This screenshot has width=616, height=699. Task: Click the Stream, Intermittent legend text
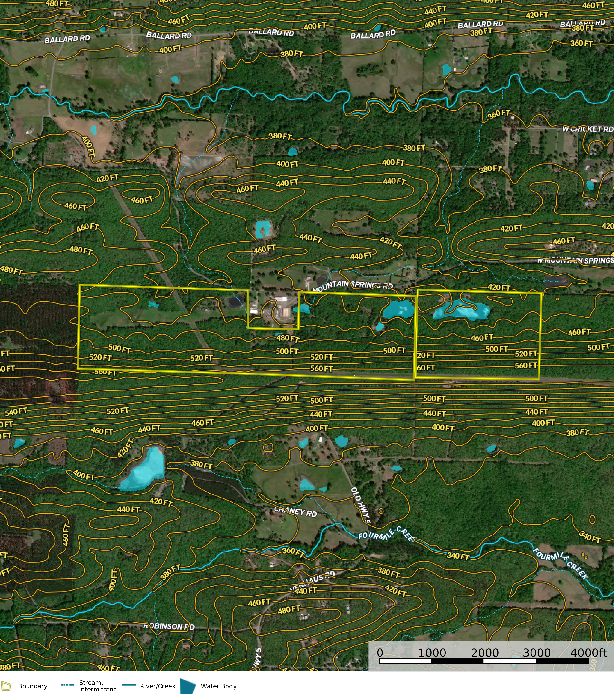97,686
